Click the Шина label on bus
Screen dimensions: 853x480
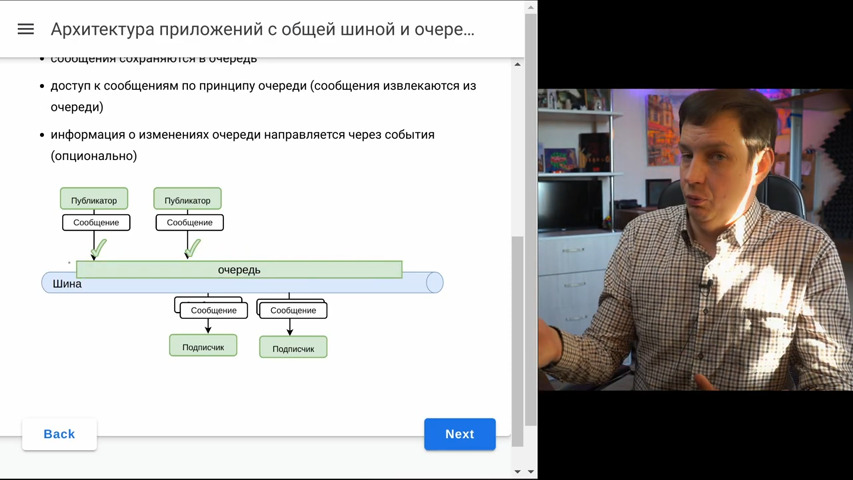point(67,284)
